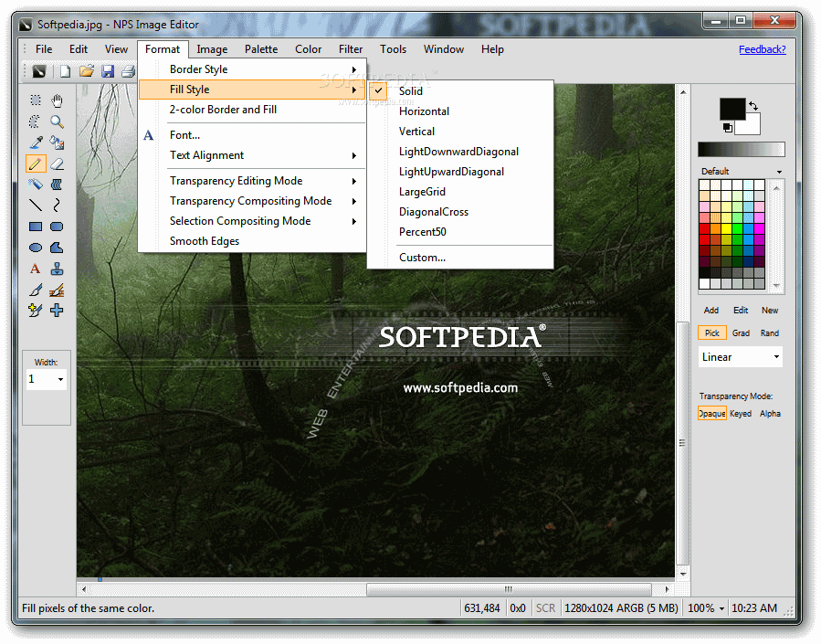Open the Font... dialog entry
821x644 pixels.
click(x=252, y=135)
